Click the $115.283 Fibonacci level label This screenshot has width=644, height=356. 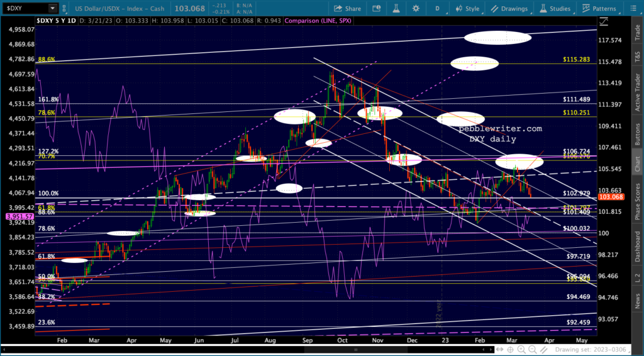click(x=576, y=60)
